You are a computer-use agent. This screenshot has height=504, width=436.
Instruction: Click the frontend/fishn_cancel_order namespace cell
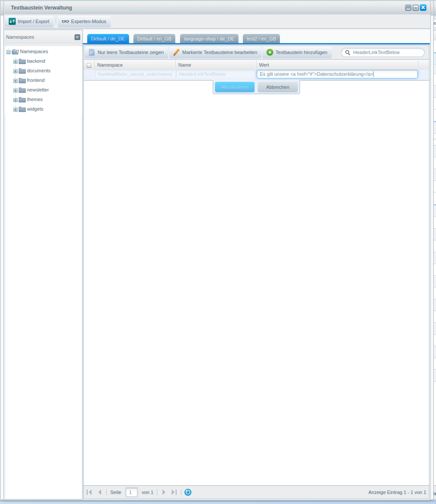pyautogui.click(x=135, y=74)
